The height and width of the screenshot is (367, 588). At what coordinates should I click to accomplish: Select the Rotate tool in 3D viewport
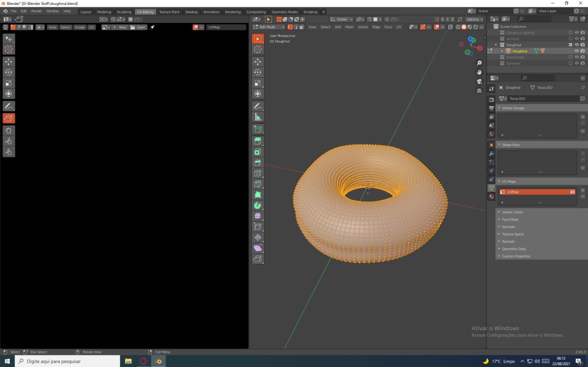pyautogui.click(x=258, y=73)
